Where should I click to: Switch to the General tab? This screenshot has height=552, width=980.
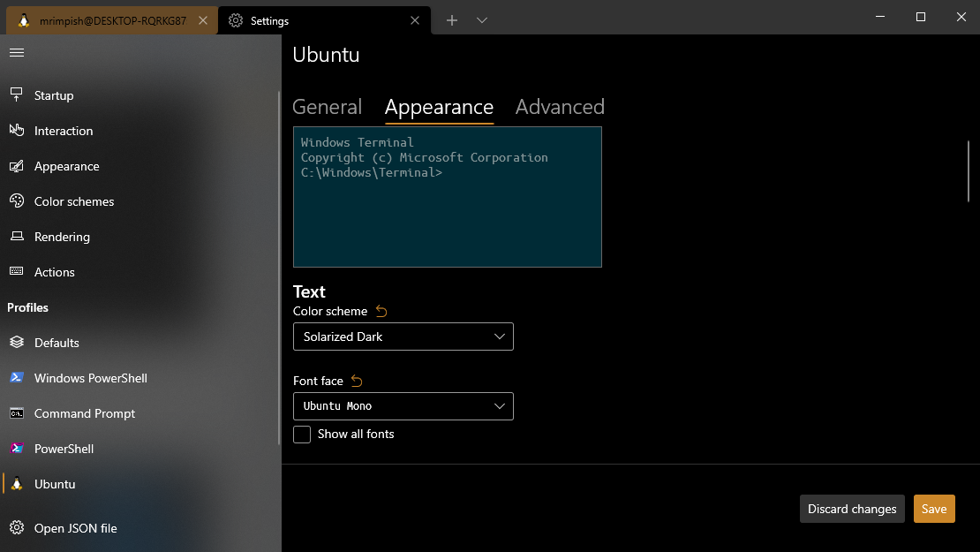327,107
